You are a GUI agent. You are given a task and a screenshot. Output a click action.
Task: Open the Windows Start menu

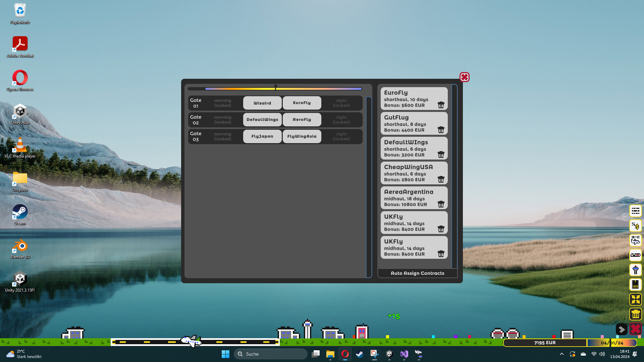pos(225,354)
